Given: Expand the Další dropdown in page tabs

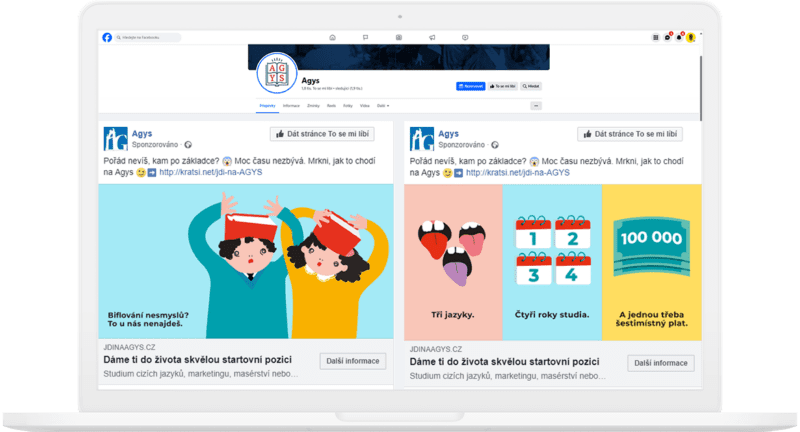Looking at the screenshot, I should pos(383,105).
